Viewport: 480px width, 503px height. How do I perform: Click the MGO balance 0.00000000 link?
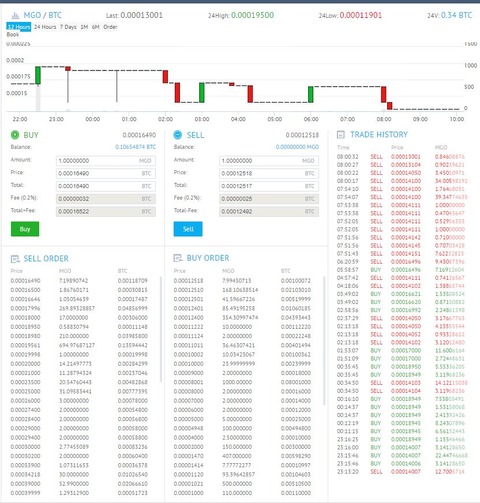297,147
